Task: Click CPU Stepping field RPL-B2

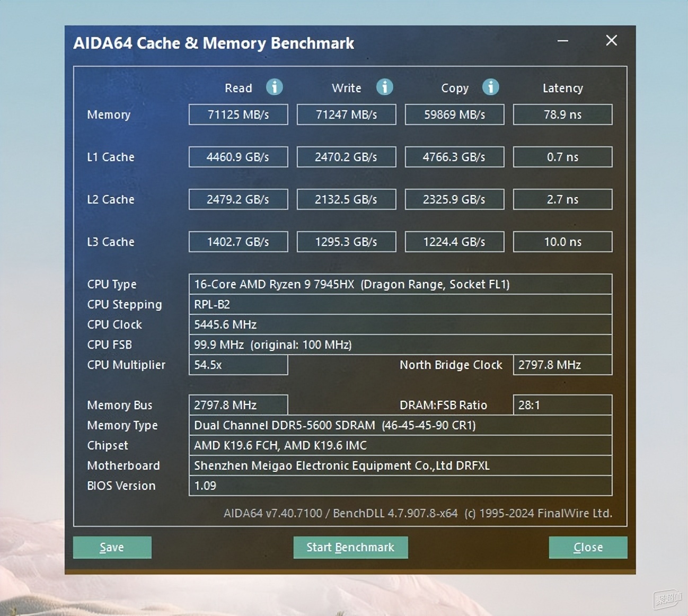Action: (401, 304)
